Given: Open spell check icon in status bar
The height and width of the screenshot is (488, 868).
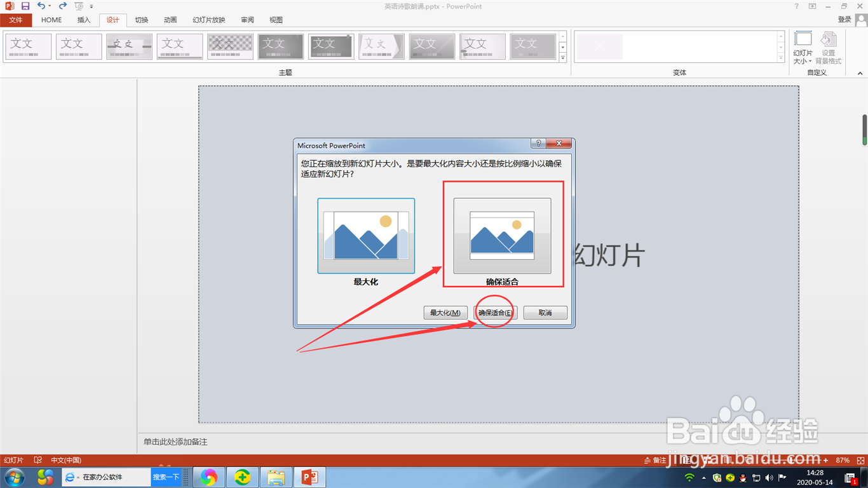Looking at the screenshot, I should tap(37, 460).
